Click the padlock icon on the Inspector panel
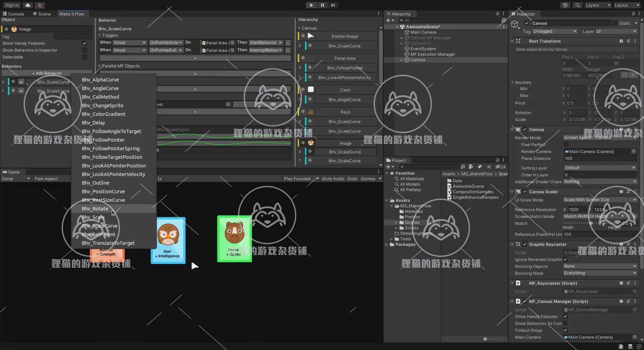 click(633, 14)
